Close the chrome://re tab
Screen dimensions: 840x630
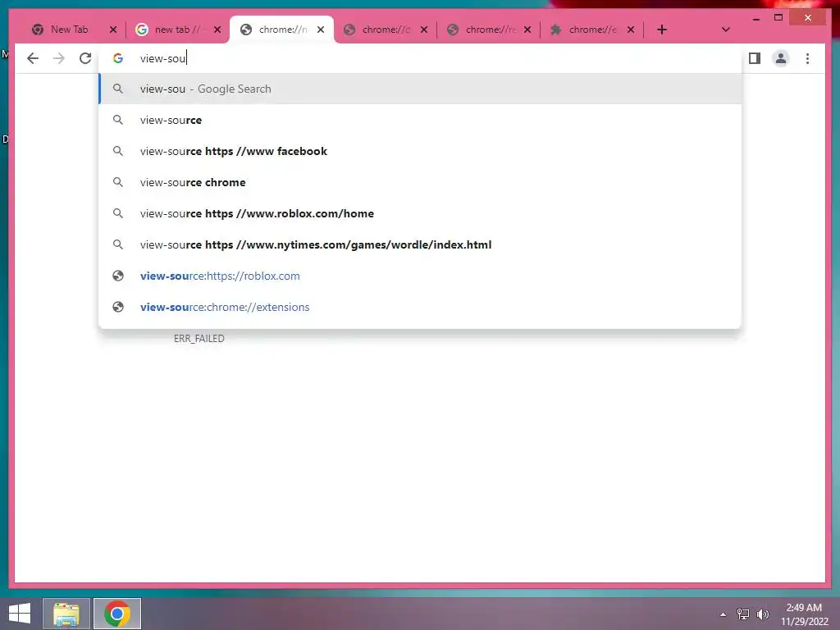[527, 30]
